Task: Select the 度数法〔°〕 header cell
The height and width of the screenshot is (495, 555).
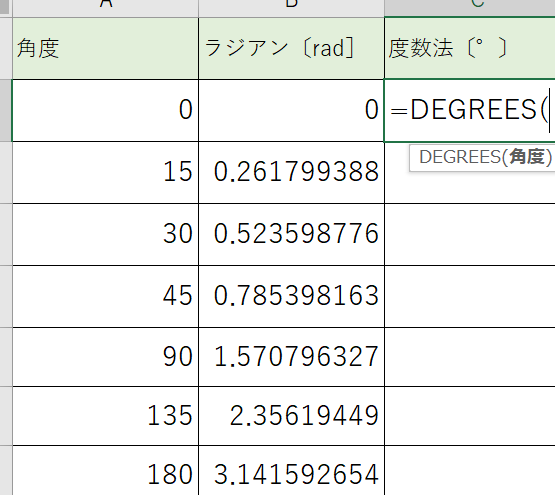Action: tap(470, 48)
